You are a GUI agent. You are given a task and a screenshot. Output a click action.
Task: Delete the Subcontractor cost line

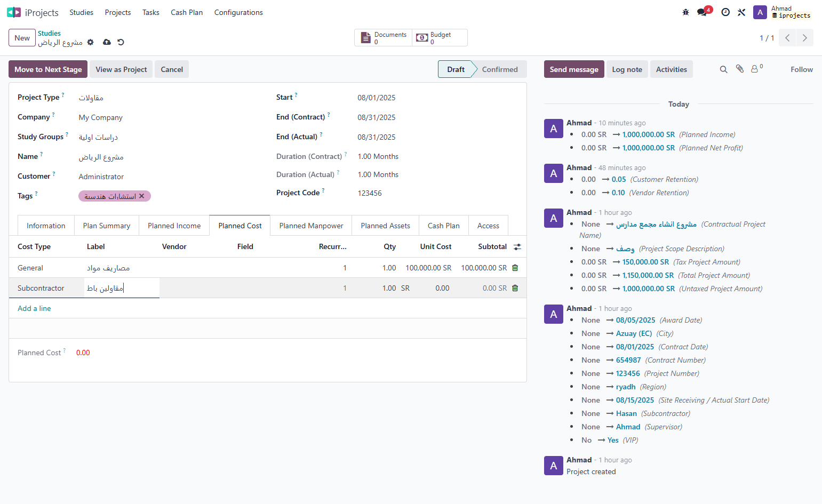coord(515,288)
